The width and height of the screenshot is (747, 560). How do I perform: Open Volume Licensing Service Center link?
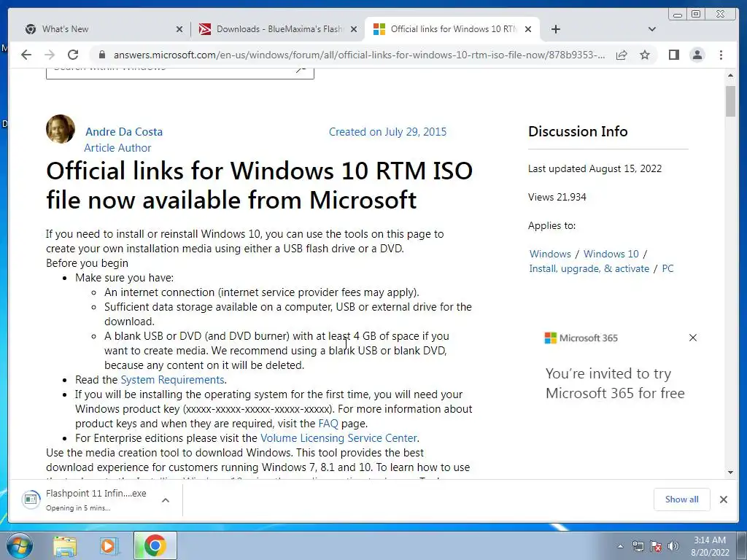click(x=338, y=438)
